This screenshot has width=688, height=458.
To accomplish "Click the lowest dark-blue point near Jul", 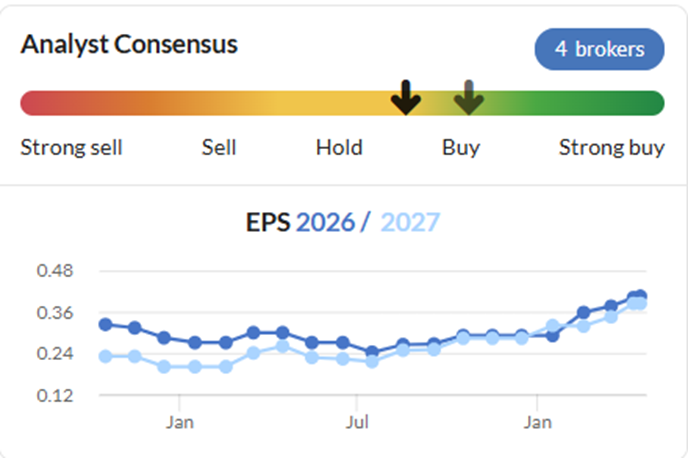I will pyautogui.click(x=372, y=351).
